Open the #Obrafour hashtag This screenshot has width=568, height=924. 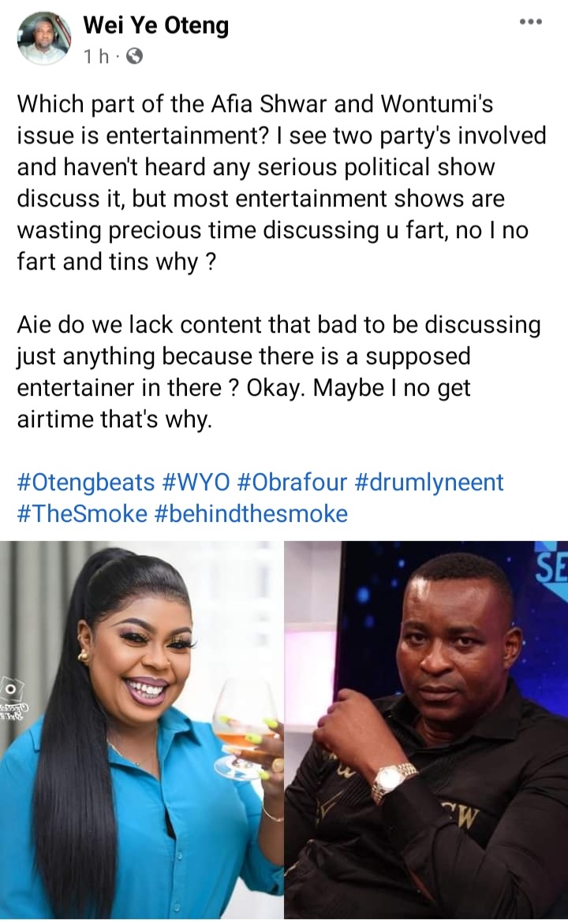[x=292, y=482]
